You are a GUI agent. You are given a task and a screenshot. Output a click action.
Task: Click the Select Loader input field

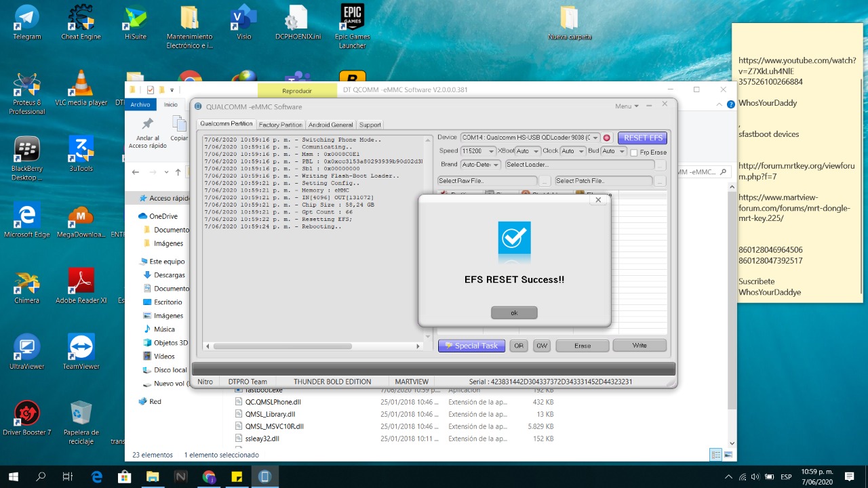coord(579,165)
